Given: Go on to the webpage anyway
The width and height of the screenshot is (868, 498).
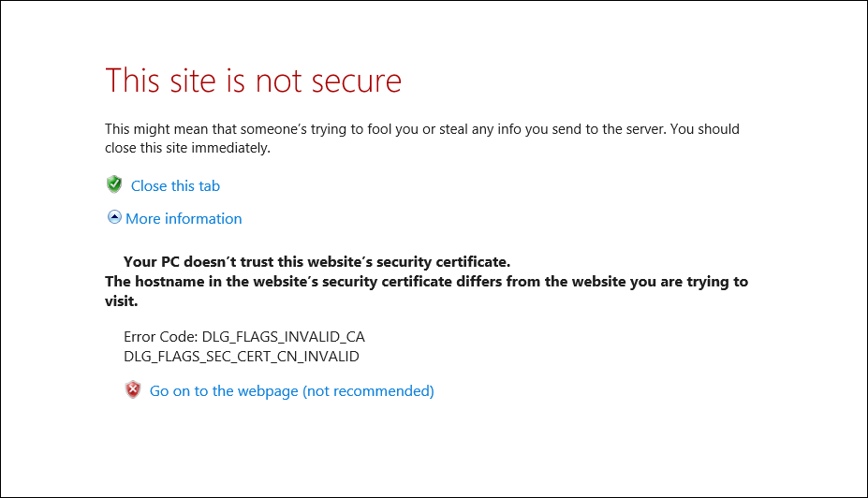Looking at the screenshot, I should (225, 390).
